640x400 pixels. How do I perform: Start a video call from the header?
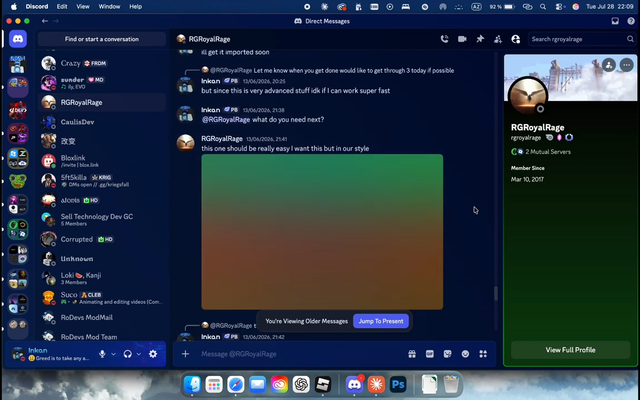coord(462,39)
